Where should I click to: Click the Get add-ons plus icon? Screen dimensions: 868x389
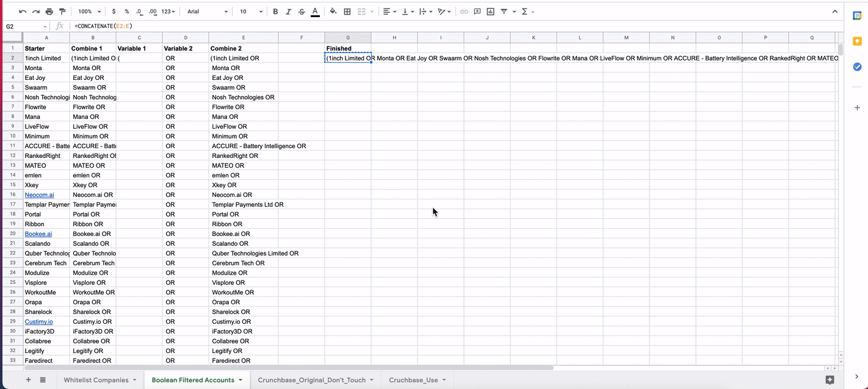point(857,107)
